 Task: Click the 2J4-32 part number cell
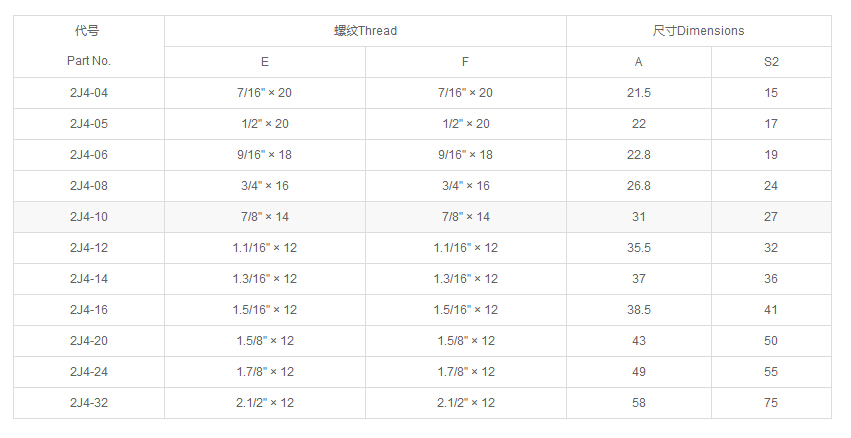(x=89, y=403)
